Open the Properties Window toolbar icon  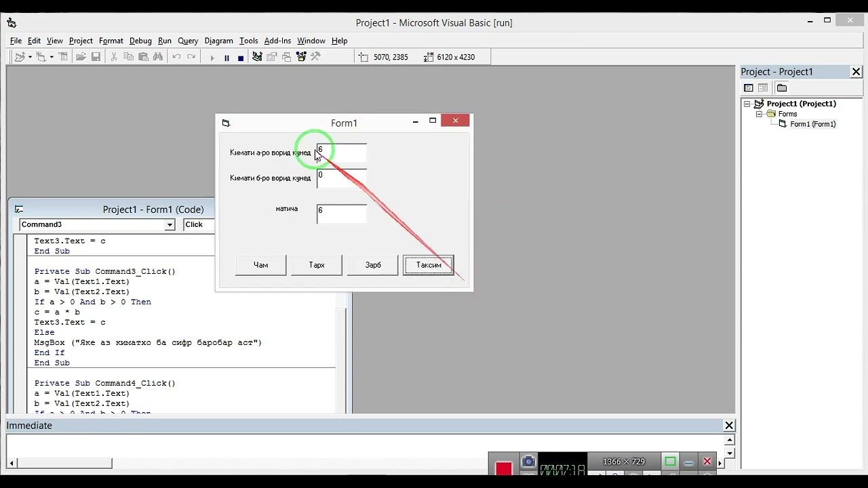point(272,57)
